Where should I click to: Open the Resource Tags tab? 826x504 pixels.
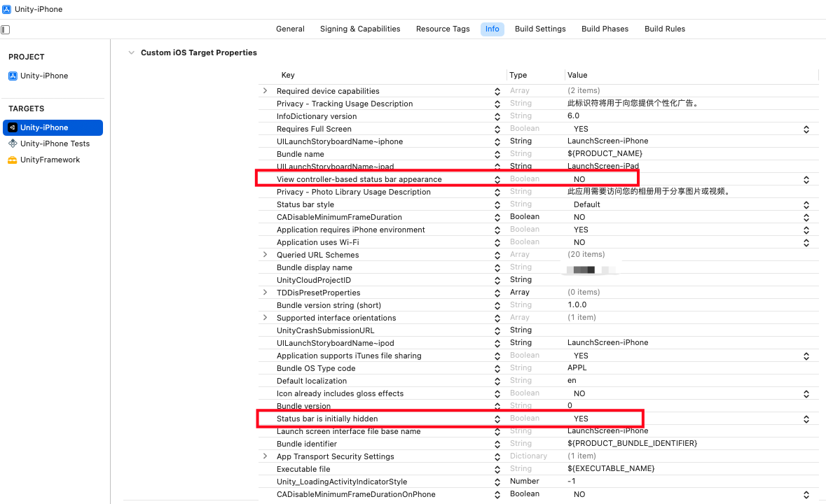tap(443, 29)
